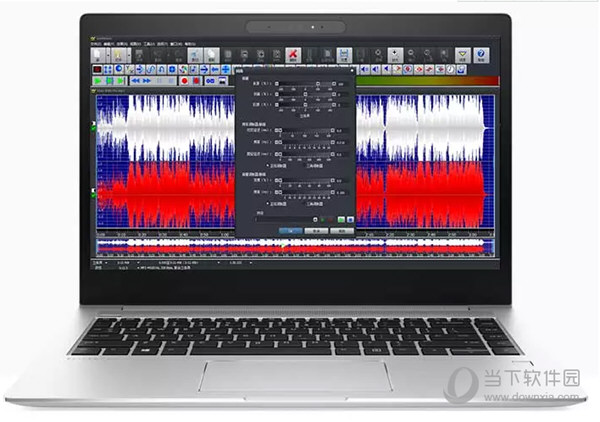Click the Cut toolbar icon

[x=195, y=55]
